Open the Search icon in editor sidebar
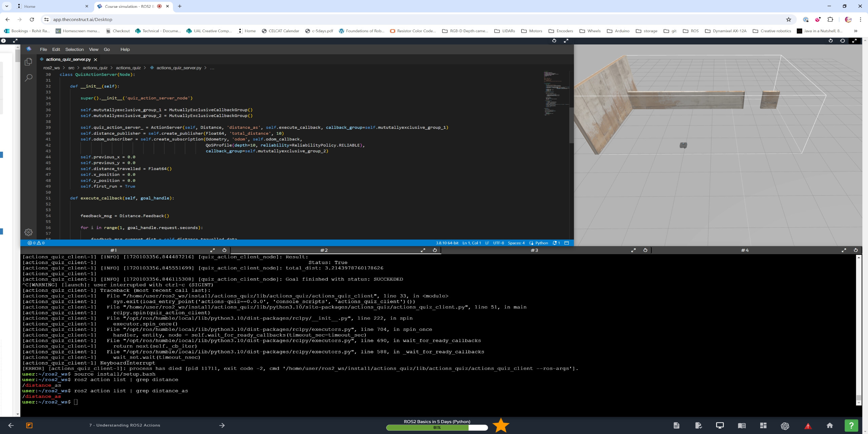 click(x=28, y=78)
